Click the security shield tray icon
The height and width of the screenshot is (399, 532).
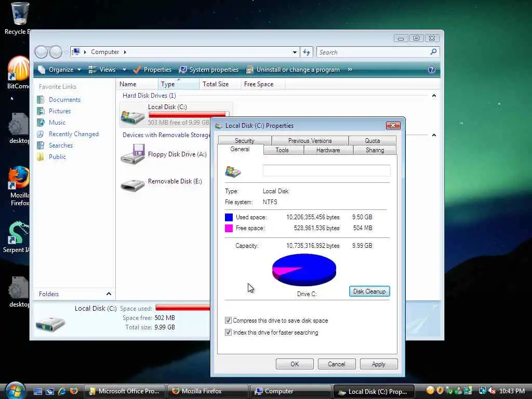[x=440, y=391]
